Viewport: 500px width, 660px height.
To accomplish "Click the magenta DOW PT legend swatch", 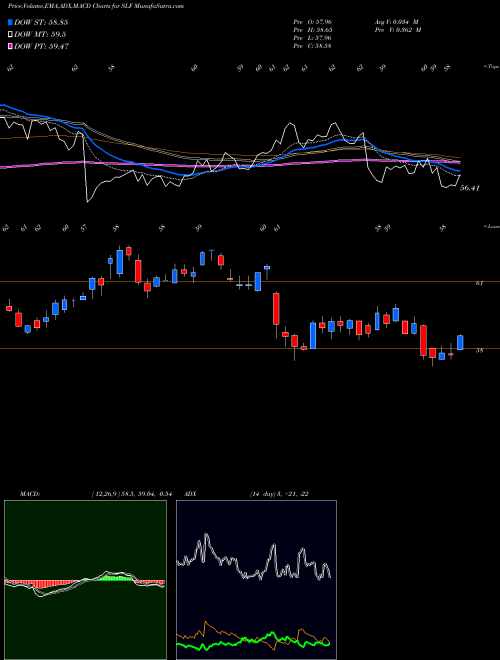I will [x=11, y=46].
